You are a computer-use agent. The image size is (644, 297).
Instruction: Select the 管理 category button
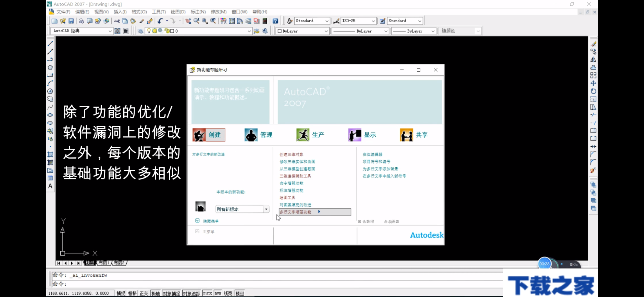[x=259, y=135]
